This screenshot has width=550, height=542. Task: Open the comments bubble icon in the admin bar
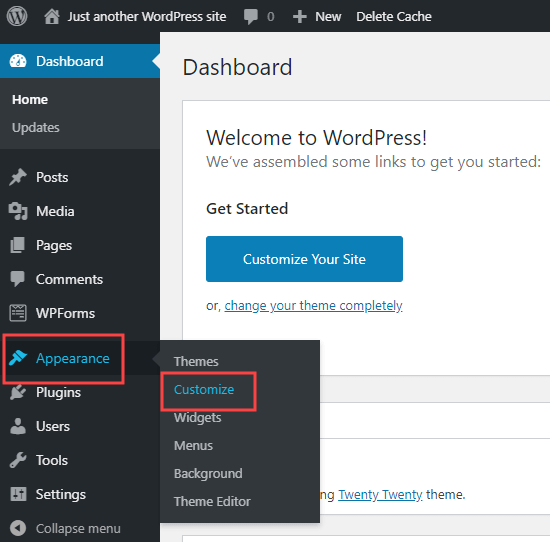(251, 16)
